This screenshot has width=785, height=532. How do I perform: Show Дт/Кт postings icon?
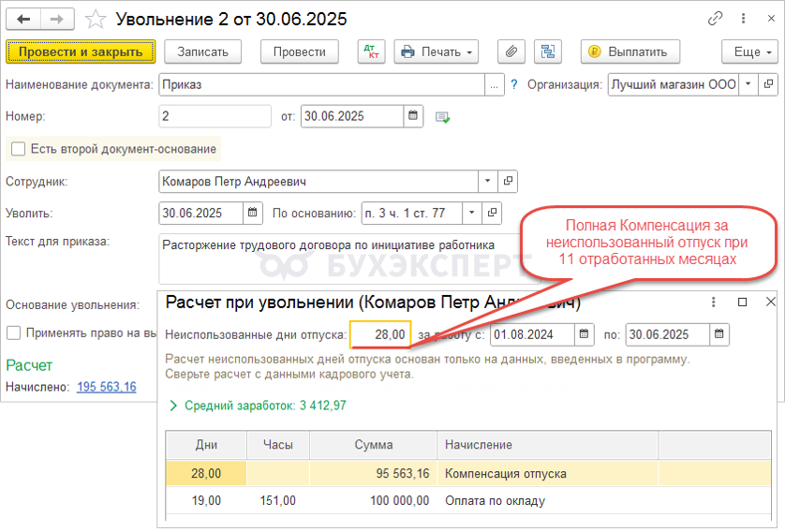coord(372,52)
